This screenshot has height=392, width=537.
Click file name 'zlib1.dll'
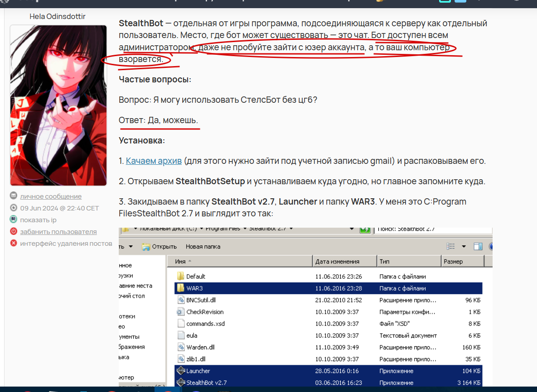[x=196, y=359]
